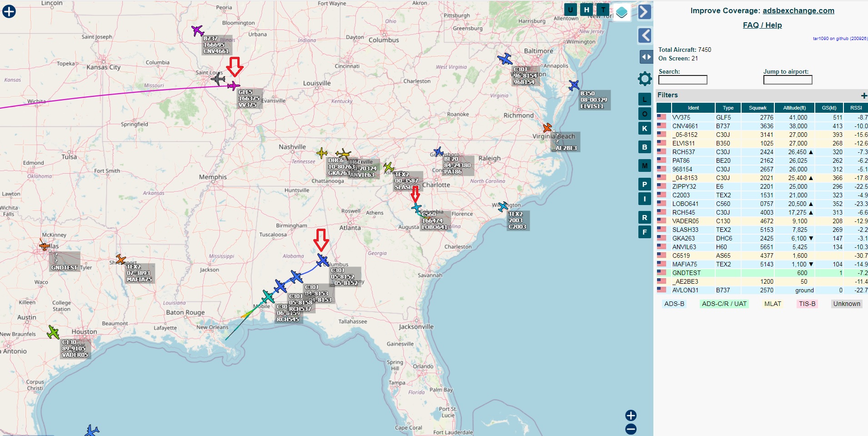
Task: Focus the Jump to airport field
Action: click(788, 80)
